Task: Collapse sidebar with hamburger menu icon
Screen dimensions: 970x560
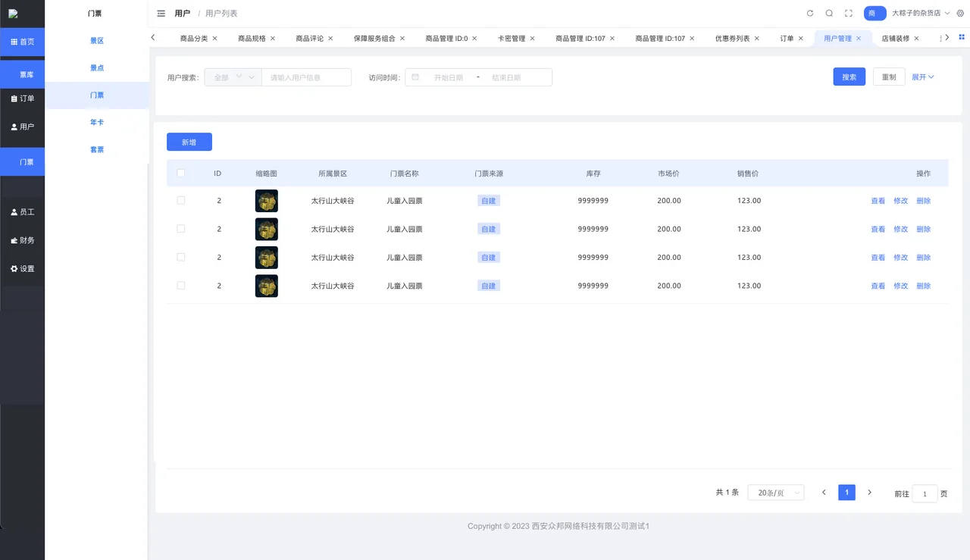Action: pos(161,14)
